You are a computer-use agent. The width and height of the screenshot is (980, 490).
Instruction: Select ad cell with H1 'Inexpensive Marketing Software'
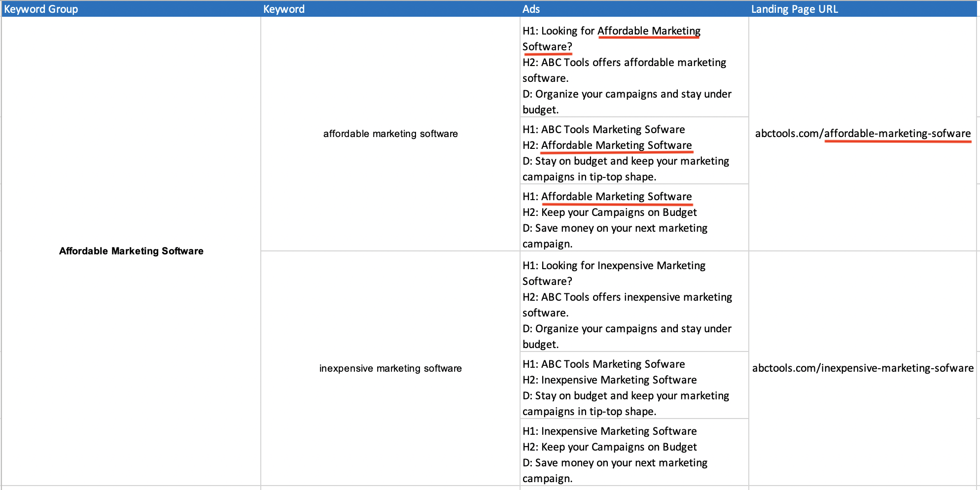pos(634,452)
